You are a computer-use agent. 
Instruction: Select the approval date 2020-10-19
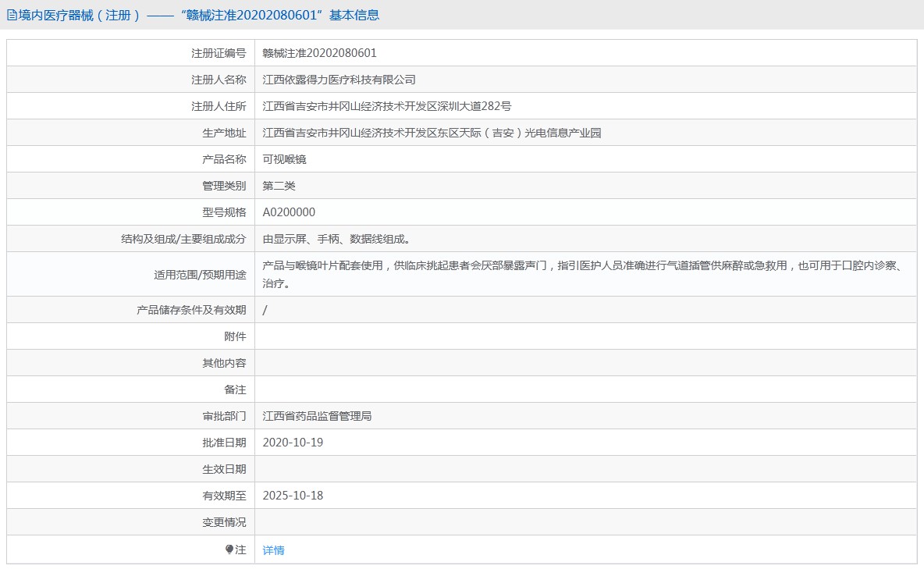coord(293,443)
